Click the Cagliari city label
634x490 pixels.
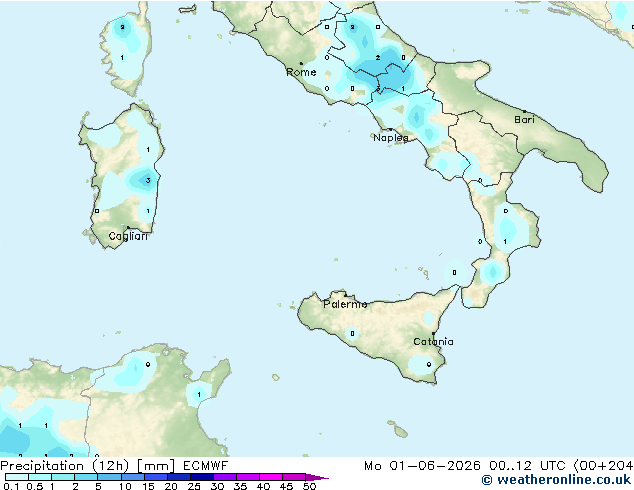coord(128,236)
